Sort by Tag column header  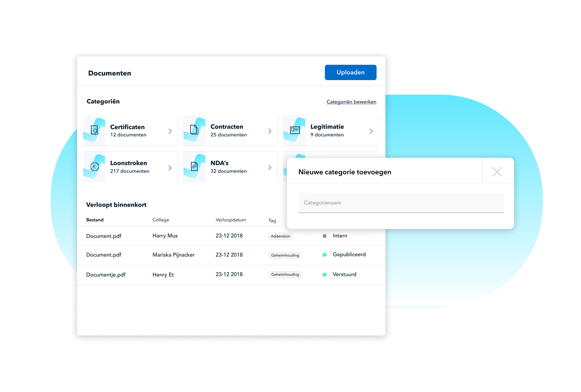(x=272, y=221)
